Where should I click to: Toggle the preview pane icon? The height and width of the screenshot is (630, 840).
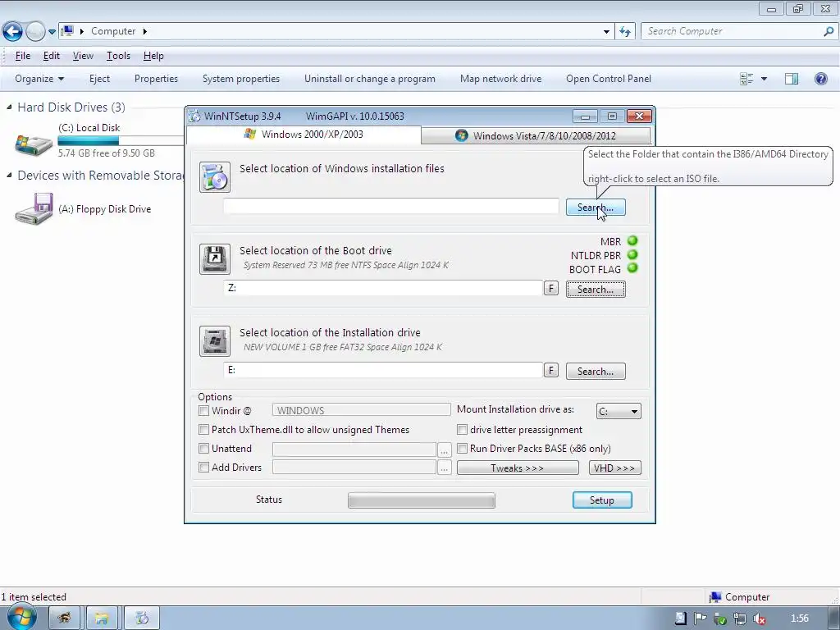click(792, 79)
